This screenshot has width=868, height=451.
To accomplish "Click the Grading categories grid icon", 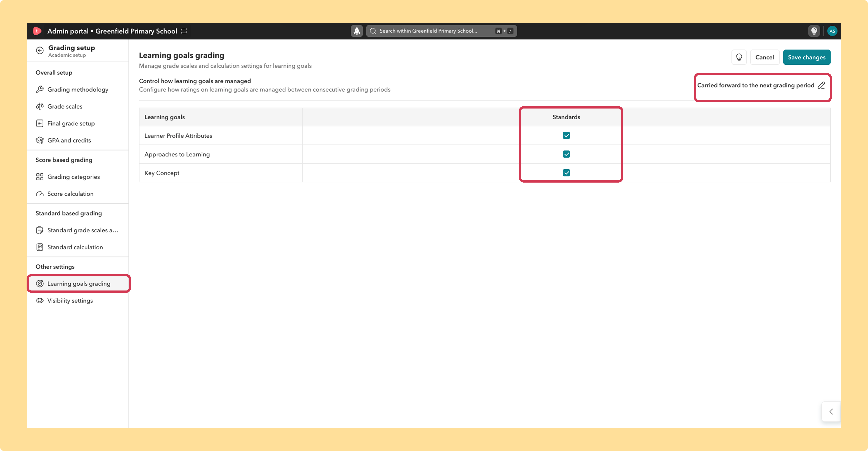I will 40,177.
